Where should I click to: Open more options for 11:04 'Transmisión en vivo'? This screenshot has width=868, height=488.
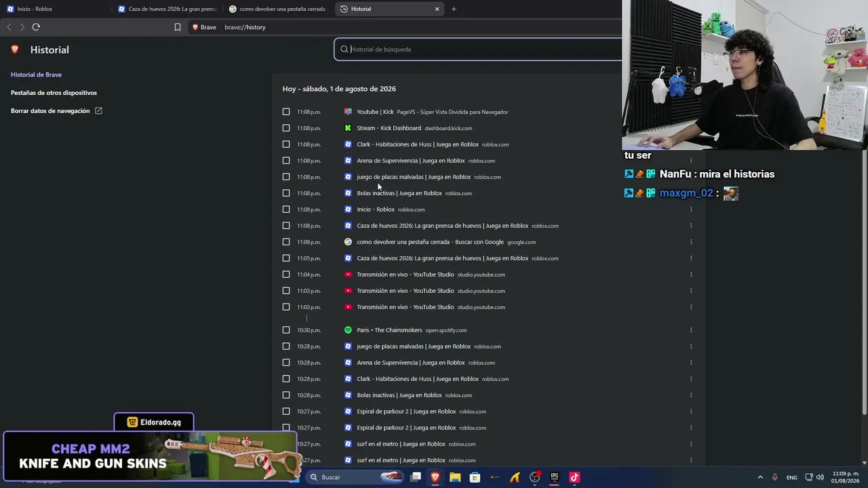pyautogui.click(x=691, y=274)
